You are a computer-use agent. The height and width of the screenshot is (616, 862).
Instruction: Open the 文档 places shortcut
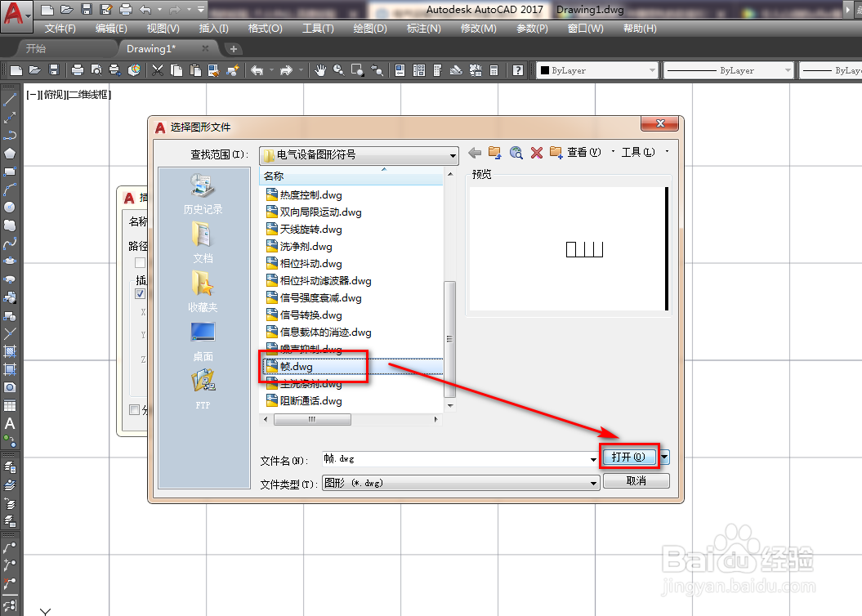(x=203, y=243)
